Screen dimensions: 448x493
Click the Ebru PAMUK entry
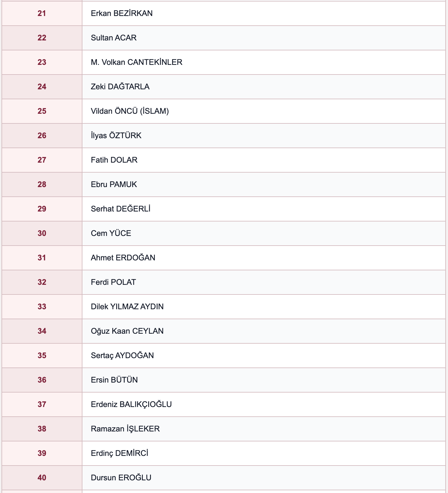(114, 184)
